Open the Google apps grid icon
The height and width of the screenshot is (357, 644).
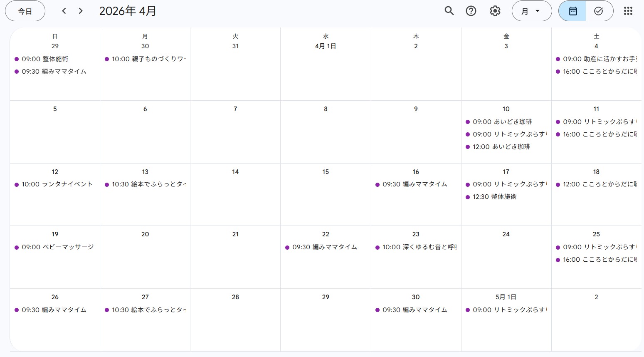[x=628, y=11]
